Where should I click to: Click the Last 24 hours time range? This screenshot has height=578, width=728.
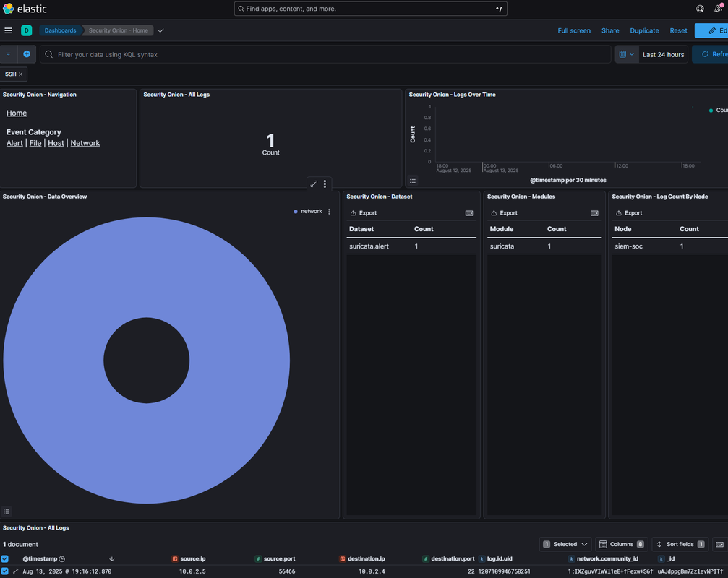tap(663, 54)
